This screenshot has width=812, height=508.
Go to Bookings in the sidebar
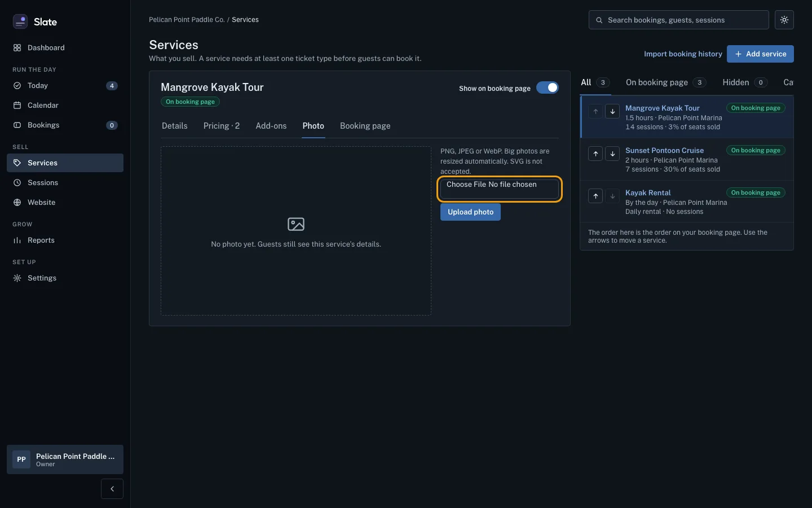(65, 125)
